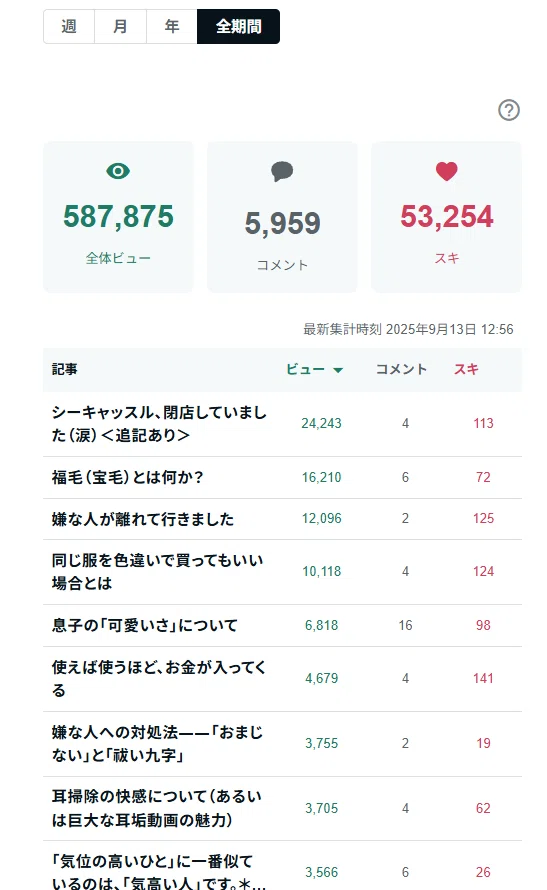
Task: Open the total views card 587,875
Action: coord(118,217)
